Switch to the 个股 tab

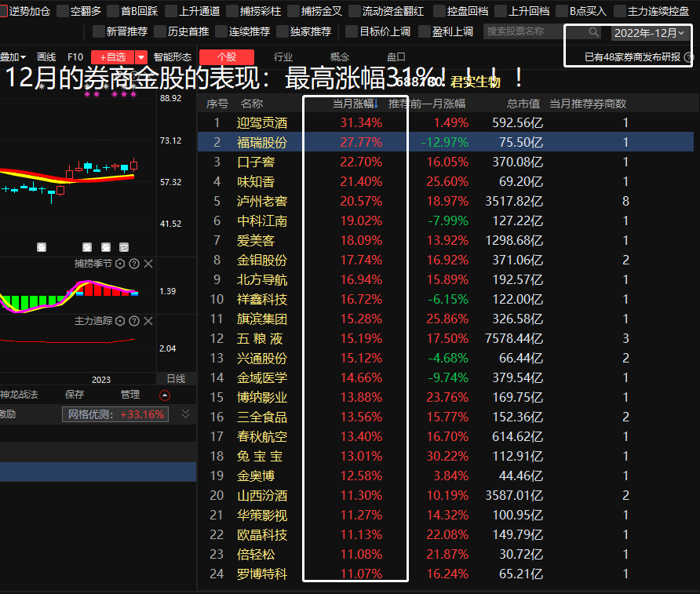[x=227, y=57]
